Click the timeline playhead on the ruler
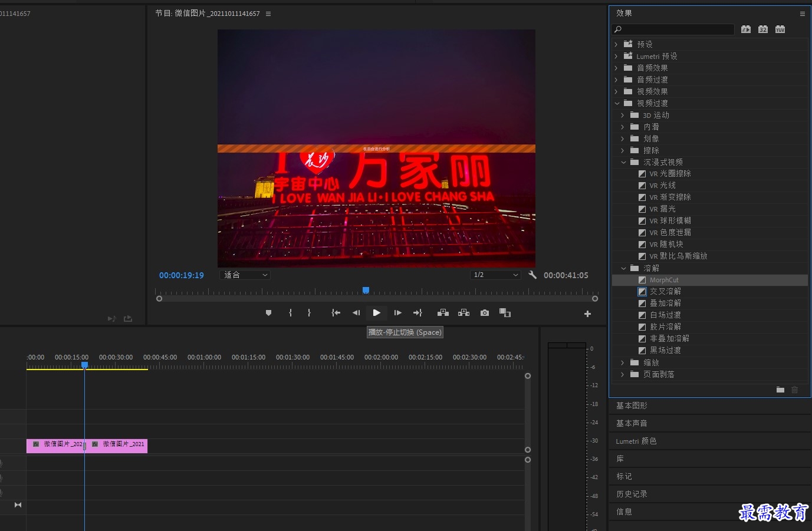The height and width of the screenshot is (531, 812). pyautogui.click(x=84, y=365)
